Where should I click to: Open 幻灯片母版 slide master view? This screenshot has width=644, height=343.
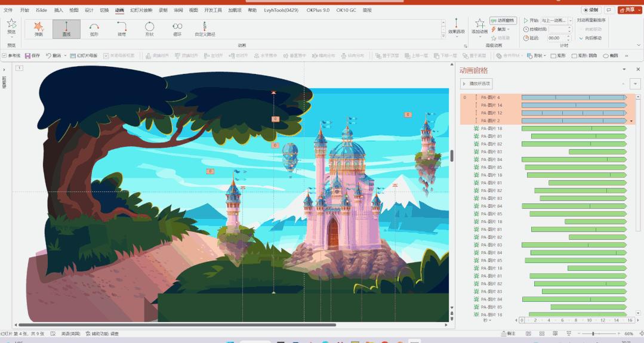pos(84,56)
